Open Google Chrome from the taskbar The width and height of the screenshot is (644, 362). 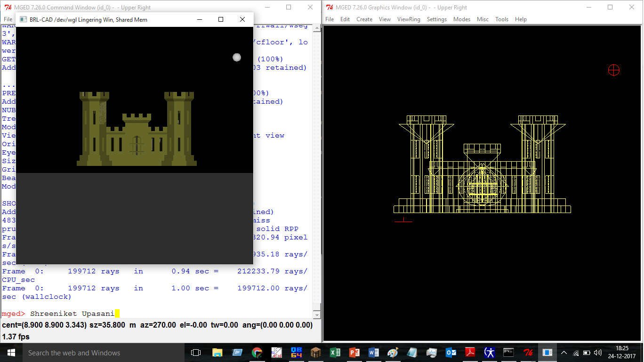[257, 353]
